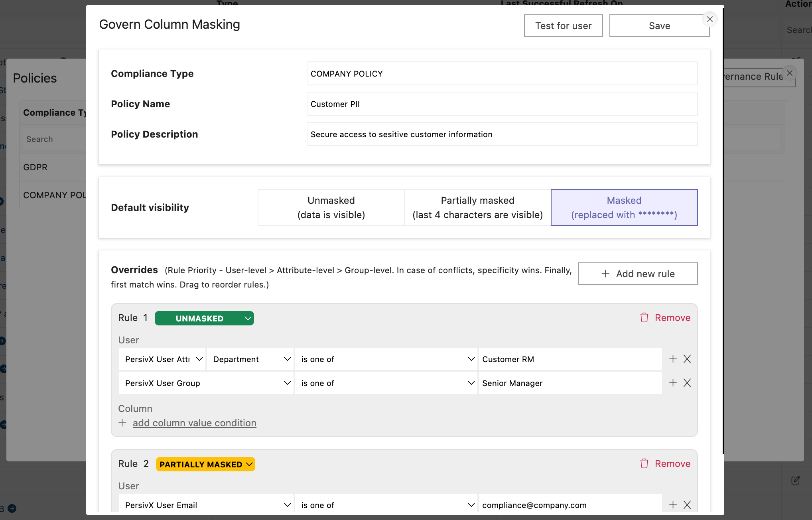Select GDPR in the Policies list
Image resolution: width=812 pixels, height=520 pixels.
tap(35, 167)
